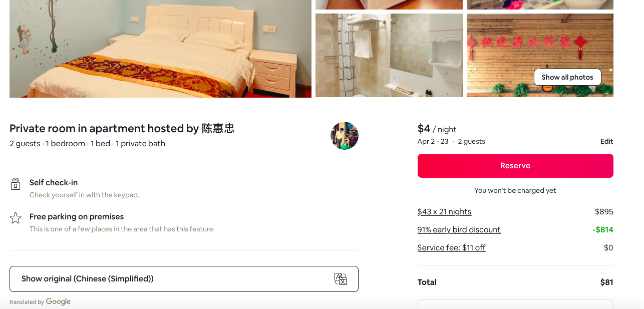The width and height of the screenshot is (644, 309).
Task: Click the Free parking on premises heading
Action: [77, 216]
